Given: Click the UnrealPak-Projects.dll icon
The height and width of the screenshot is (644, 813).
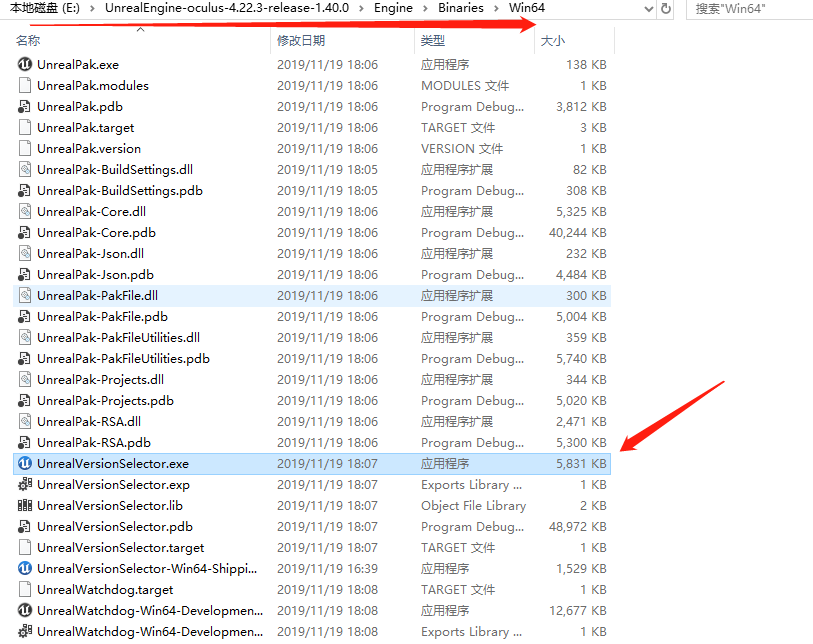Looking at the screenshot, I should [x=25, y=380].
